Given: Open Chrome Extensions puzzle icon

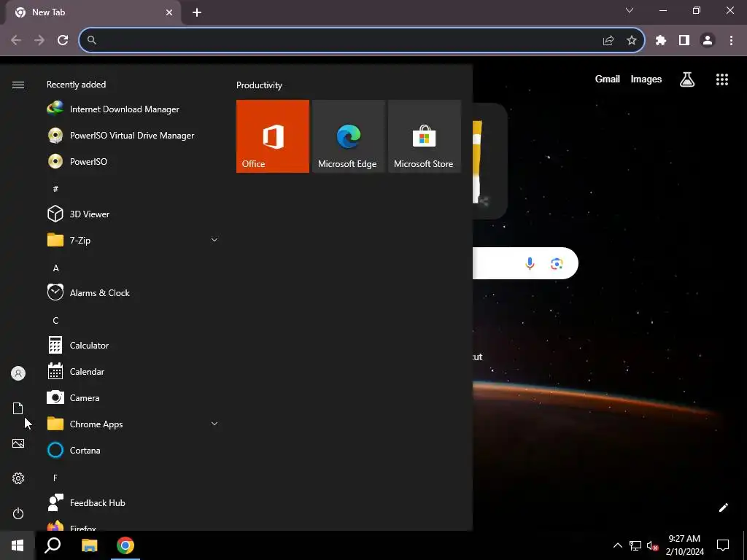Looking at the screenshot, I should (661, 41).
